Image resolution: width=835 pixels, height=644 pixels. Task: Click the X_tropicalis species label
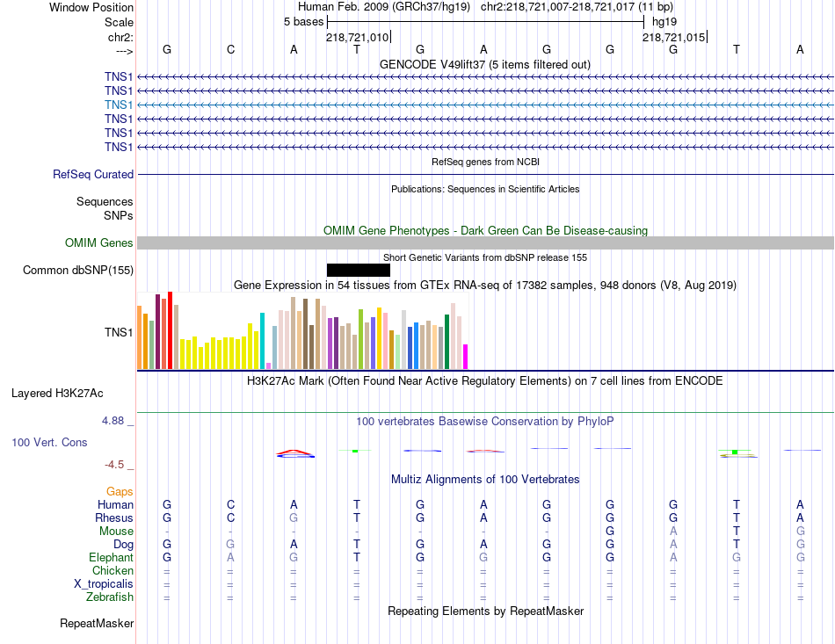(x=104, y=584)
